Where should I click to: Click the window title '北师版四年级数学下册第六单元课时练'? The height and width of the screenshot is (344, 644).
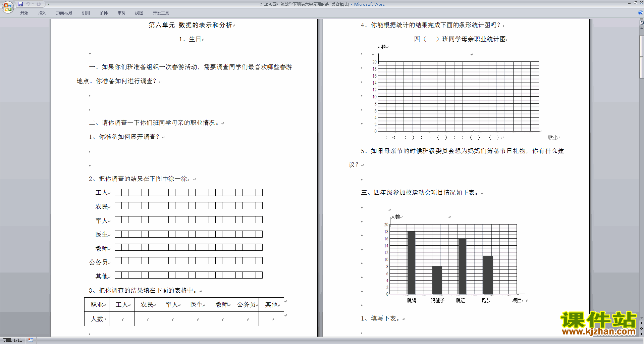point(295,4)
